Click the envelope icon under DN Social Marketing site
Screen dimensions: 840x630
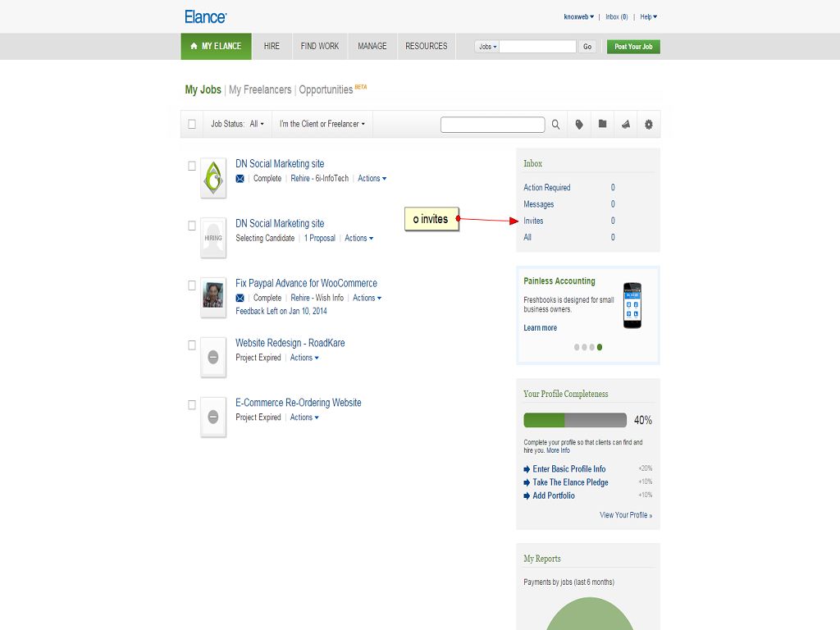point(240,178)
